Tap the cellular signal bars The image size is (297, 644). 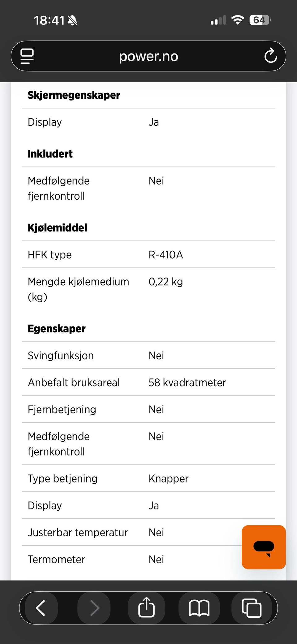click(x=218, y=20)
